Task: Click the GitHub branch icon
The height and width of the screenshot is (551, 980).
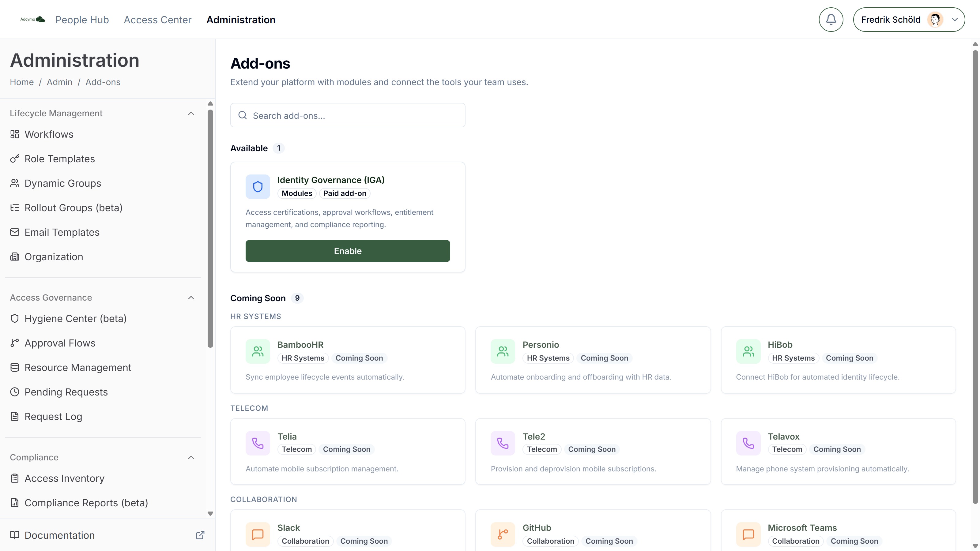Action: point(503,534)
